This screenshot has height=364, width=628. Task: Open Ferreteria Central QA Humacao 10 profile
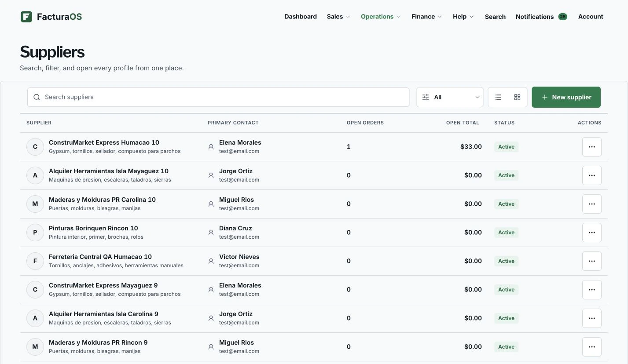tap(100, 257)
